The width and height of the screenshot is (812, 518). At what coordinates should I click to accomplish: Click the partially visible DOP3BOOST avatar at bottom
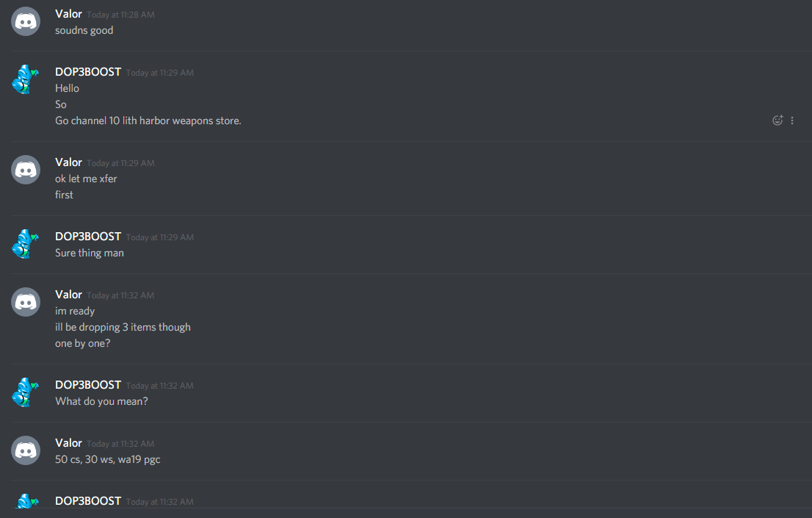click(x=27, y=501)
